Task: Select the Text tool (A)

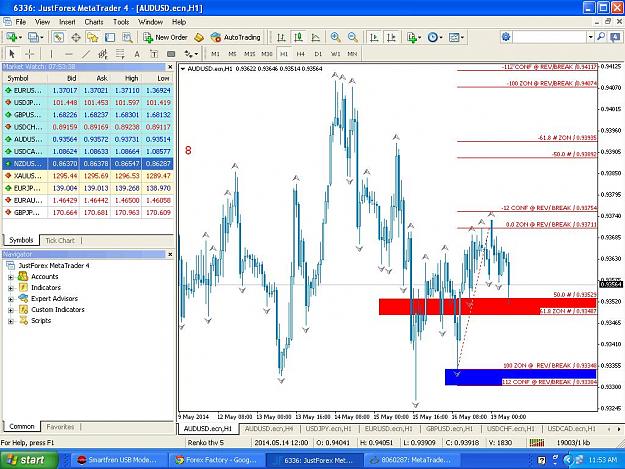Action: coord(137,53)
